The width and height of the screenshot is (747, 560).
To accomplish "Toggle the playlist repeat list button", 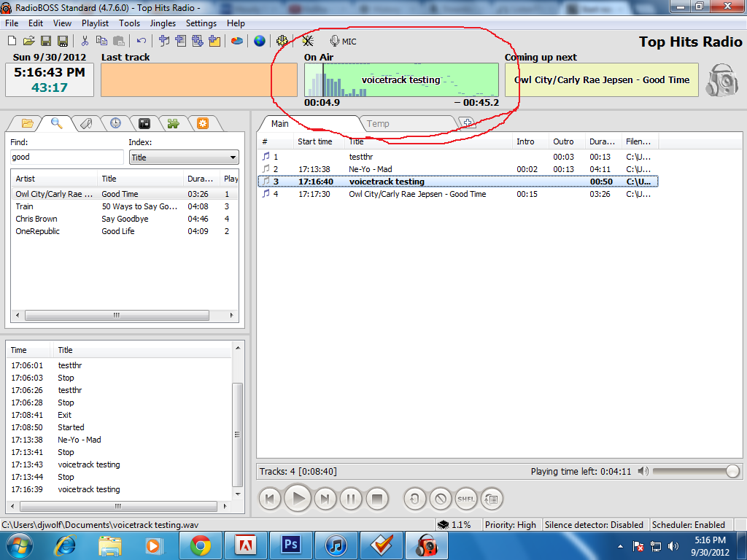I will click(x=492, y=499).
